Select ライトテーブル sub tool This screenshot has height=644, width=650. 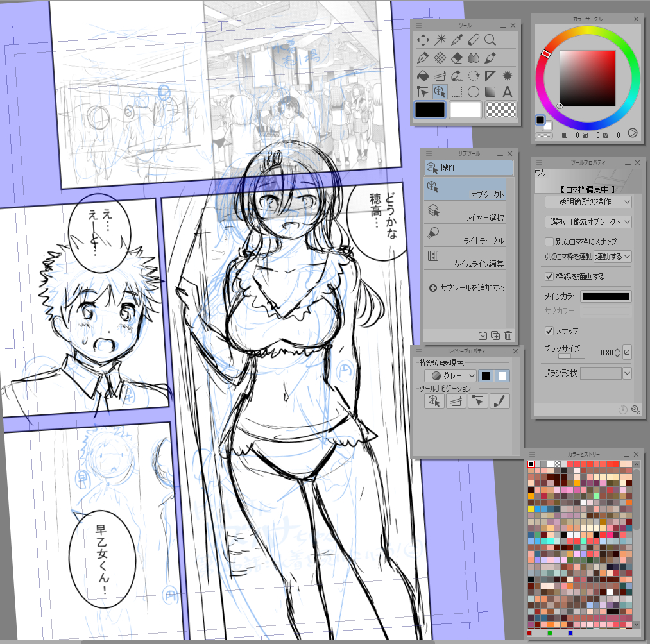click(x=465, y=236)
